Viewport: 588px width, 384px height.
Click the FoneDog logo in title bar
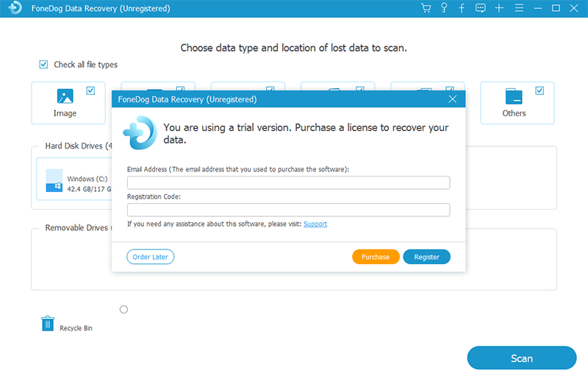(x=15, y=8)
